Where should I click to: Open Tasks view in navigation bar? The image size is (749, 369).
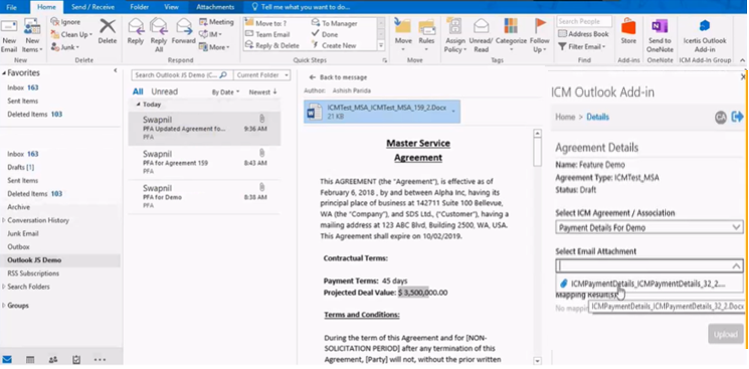76,359
